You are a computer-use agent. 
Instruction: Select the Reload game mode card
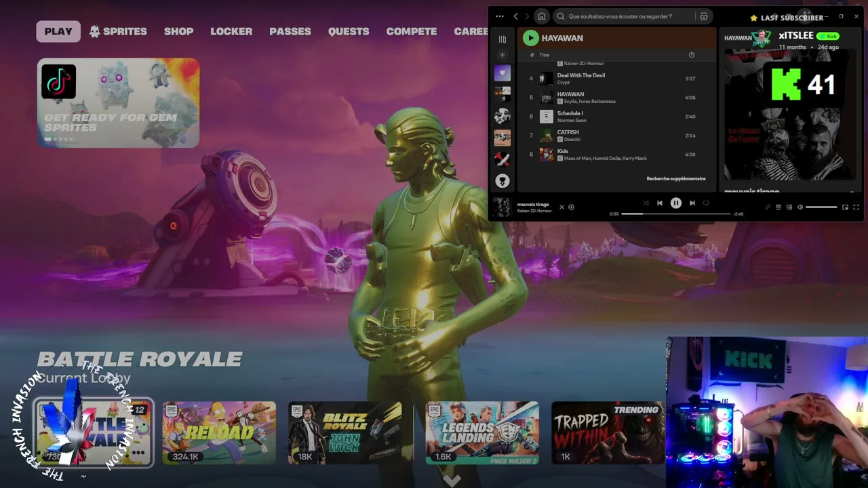pos(219,432)
